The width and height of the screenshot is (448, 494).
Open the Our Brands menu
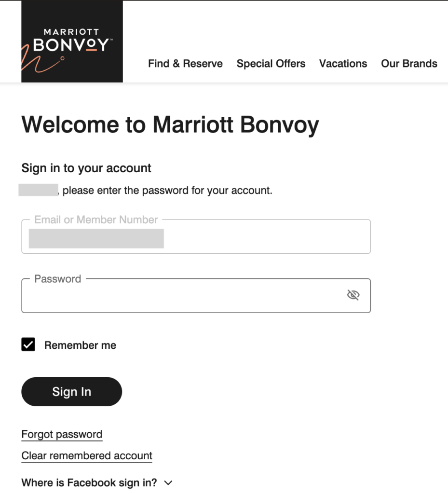point(409,64)
